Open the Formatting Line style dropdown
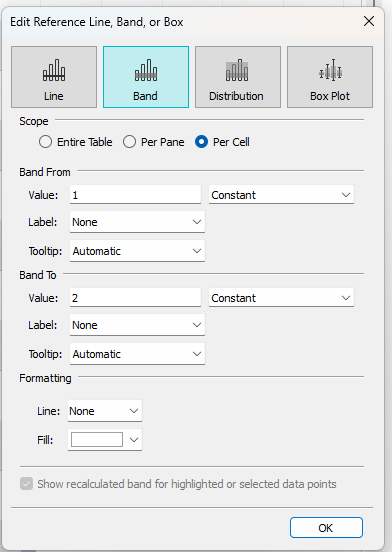Viewport: 392px width, 552px height. (x=105, y=411)
